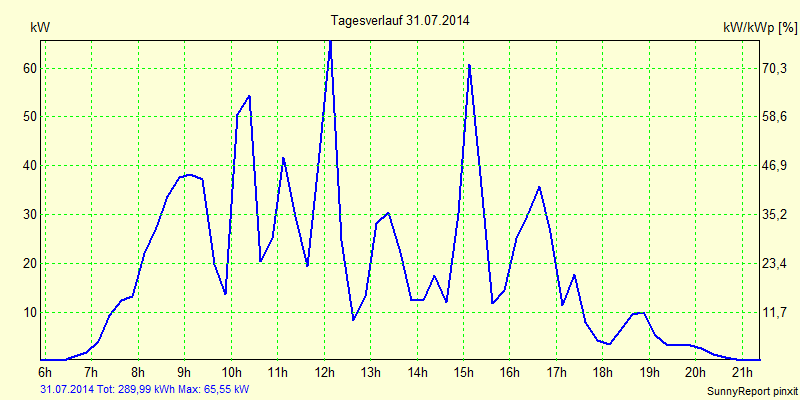Click the '7h' time axis label
This screenshot has height=400, width=800.
[x=91, y=371]
